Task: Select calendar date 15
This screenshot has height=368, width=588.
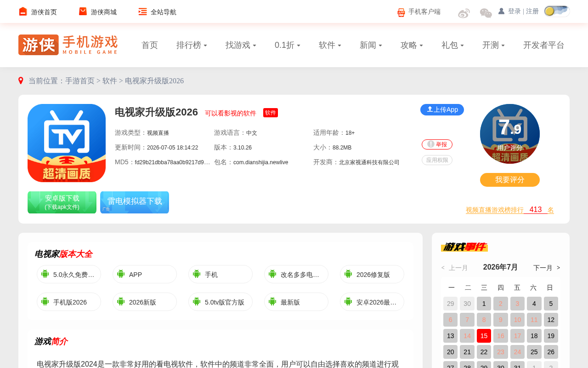Action: (484, 336)
